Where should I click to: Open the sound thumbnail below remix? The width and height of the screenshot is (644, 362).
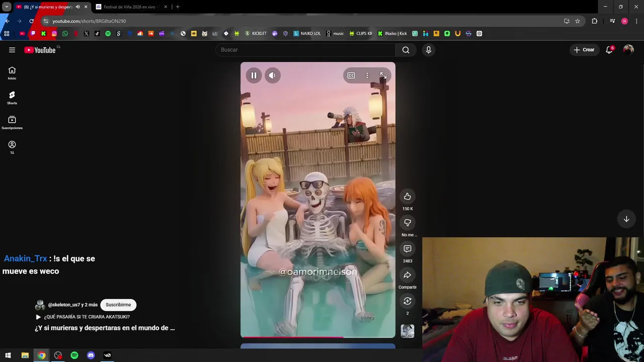408,331
